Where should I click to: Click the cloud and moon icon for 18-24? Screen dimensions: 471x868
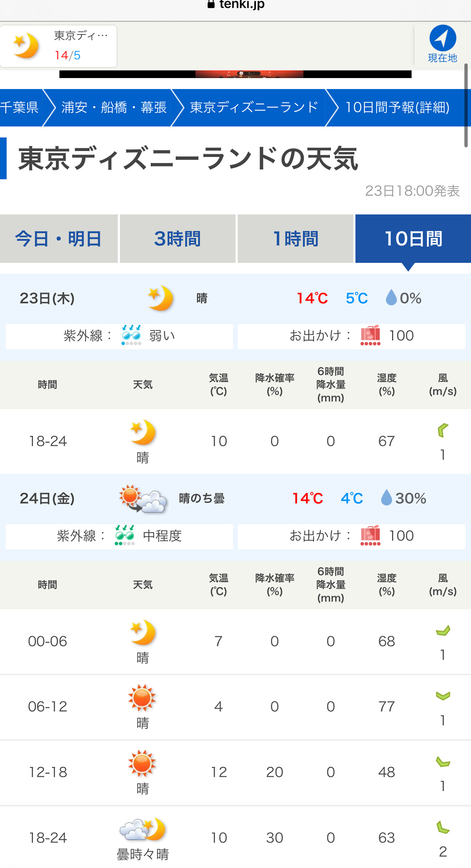click(x=143, y=829)
